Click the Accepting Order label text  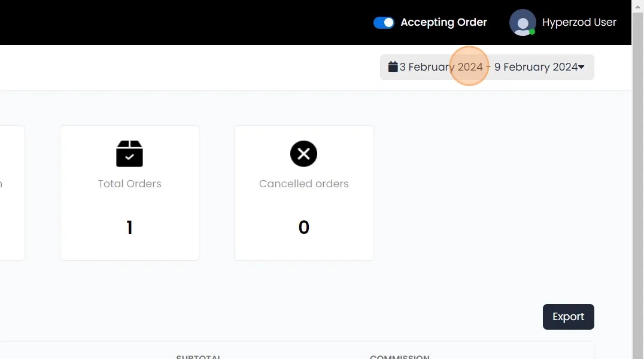point(443,23)
